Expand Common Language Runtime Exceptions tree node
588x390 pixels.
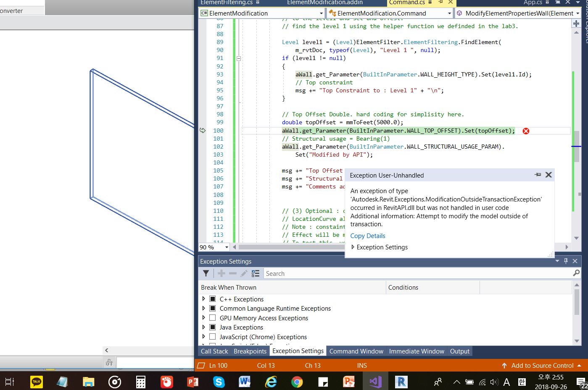point(204,308)
